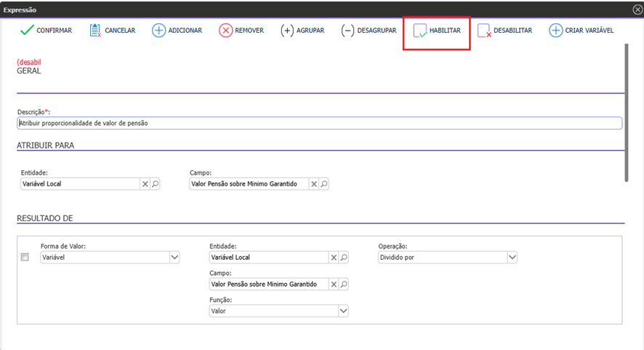Image resolution: width=644 pixels, height=350 pixels.
Task: Click the Agrupar (+) icon
Action: pyautogui.click(x=288, y=31)
